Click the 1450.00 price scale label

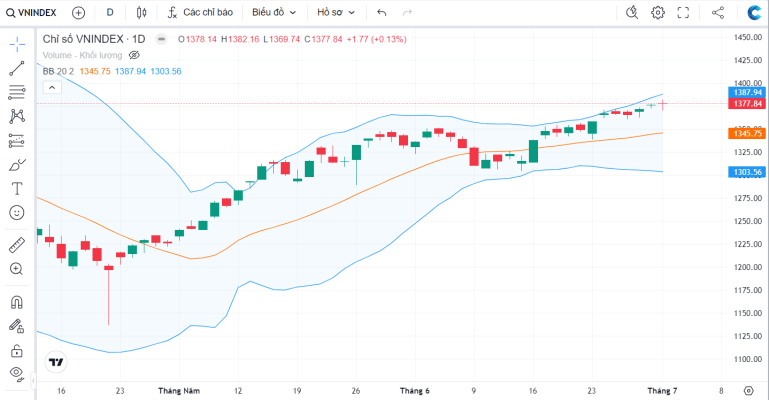click(747, 37)
